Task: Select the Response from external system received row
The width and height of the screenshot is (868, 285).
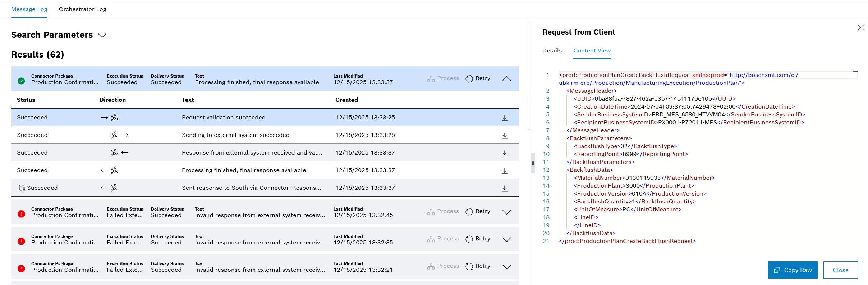Action: point(252,153)
